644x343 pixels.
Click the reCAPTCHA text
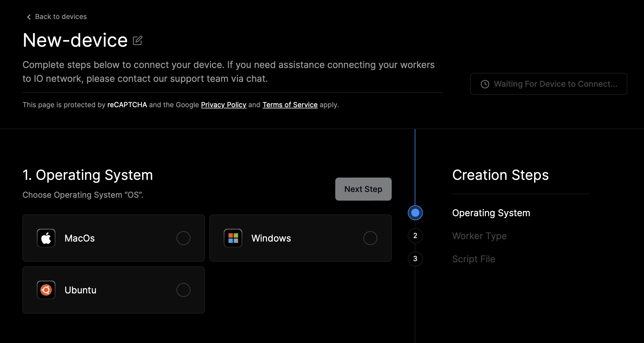click(x=127, y=105)
